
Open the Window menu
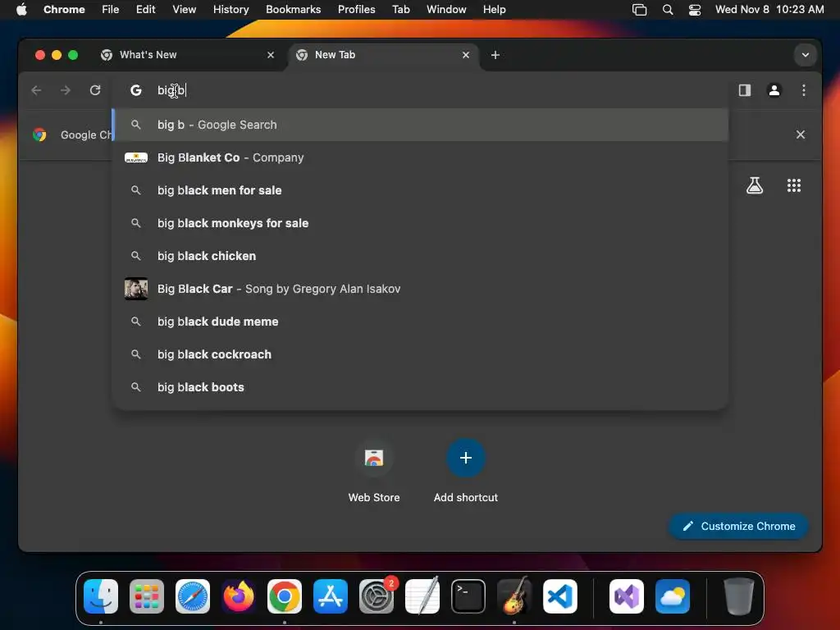446,9
